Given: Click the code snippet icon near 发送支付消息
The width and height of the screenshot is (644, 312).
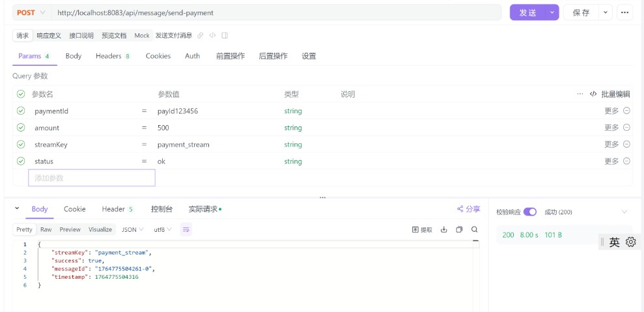Looking at the screenshot, I should [212, 35].
